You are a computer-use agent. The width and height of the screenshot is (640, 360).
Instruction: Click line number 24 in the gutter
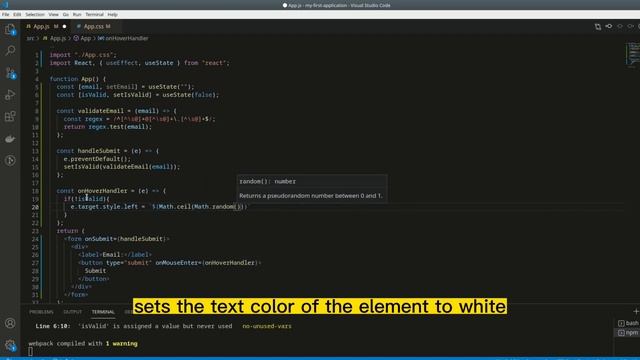pos(35,239)
